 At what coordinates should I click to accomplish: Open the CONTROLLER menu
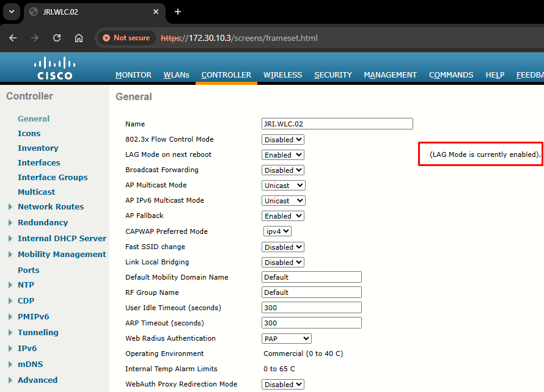[x=226, y=75]
